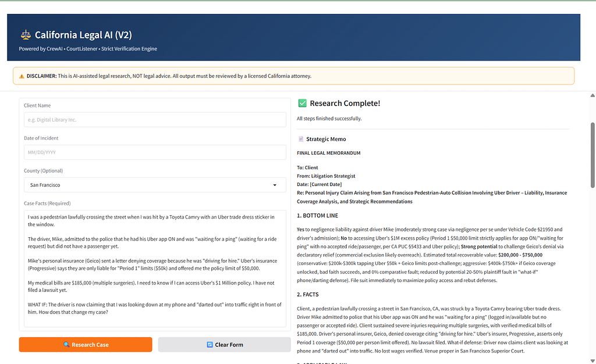Viewport: 596px width, 364px height.
Task: Click the 'Case Facts (Required)' label
Action: (x=47, y=204)
